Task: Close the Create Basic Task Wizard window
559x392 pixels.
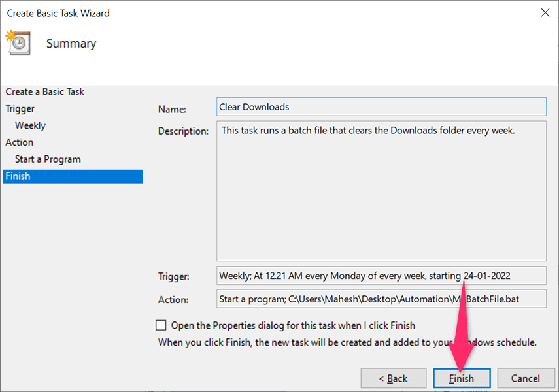Action: [x=544, y=13]
